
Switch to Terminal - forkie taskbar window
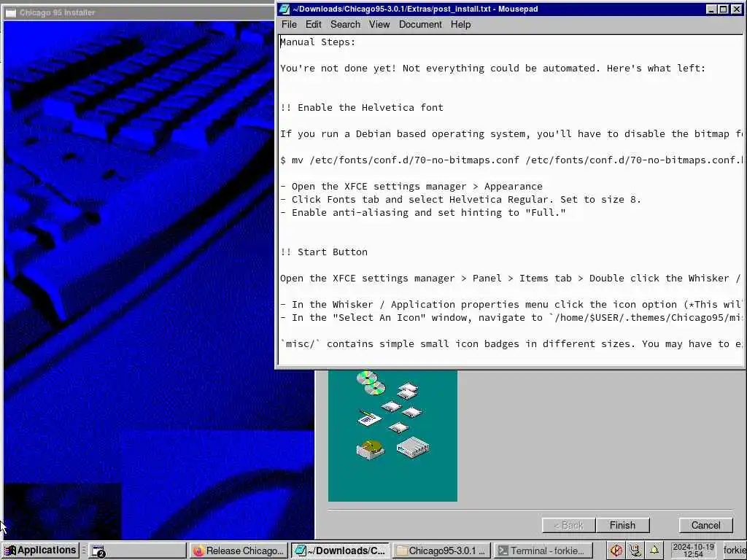pyautogui.click(x=543, y=551)
